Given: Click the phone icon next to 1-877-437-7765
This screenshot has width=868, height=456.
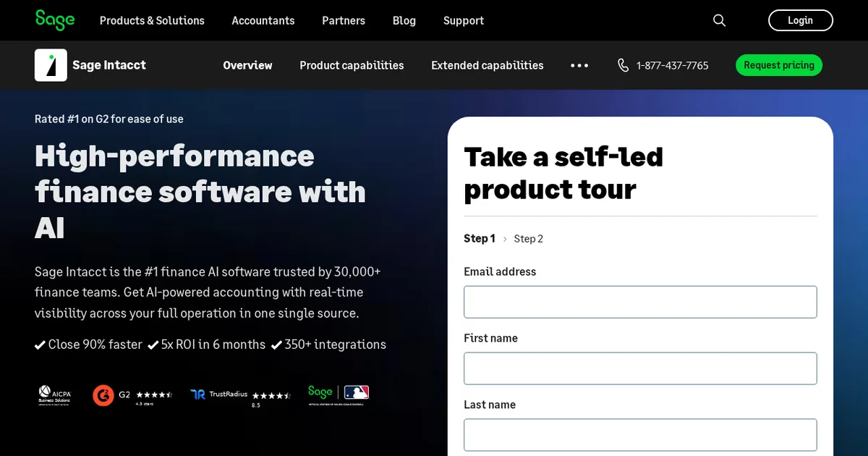Looking at the screenshot, I should (623, 65).
